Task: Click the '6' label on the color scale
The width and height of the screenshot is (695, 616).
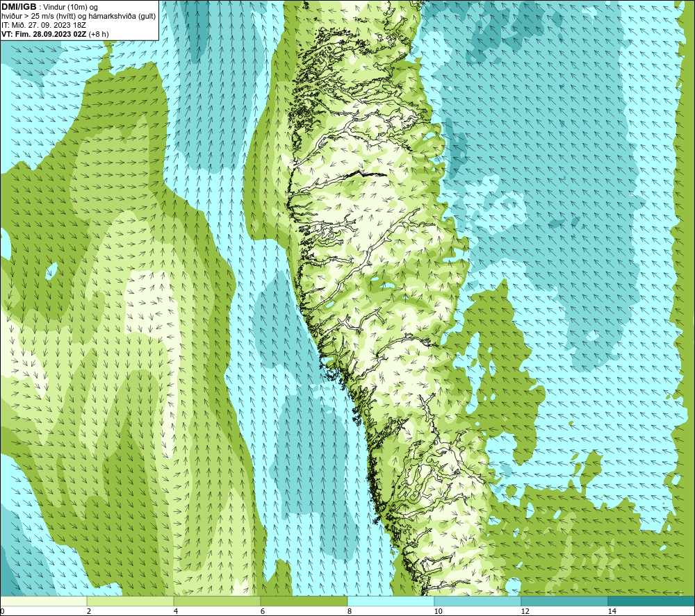Action: pos(263,611)
